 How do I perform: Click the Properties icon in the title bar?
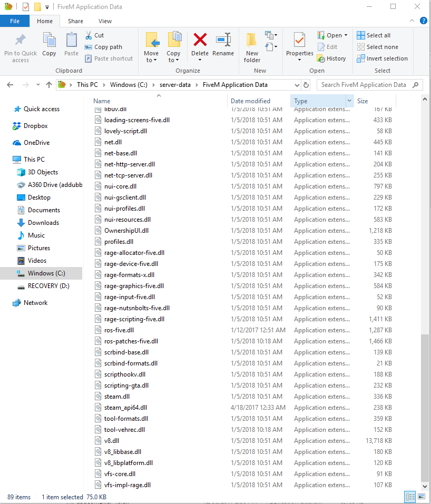pos(26,7)
